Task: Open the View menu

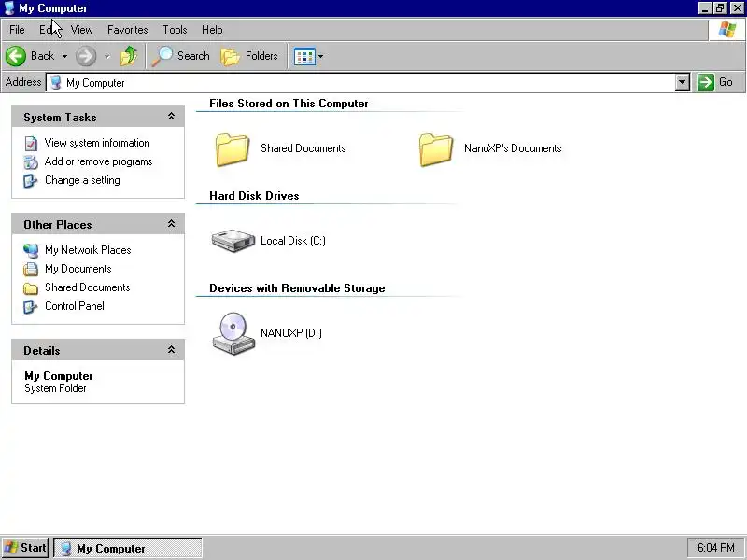Action: click(x=81, y=30)
